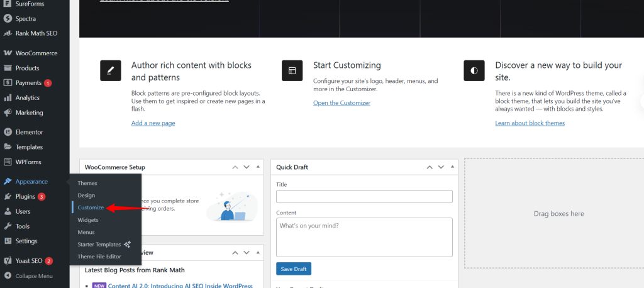The width and height of the screenshot is (644, 288).
Task: Select Customize in Appearance submenu
Action: (x=91, y=208)
